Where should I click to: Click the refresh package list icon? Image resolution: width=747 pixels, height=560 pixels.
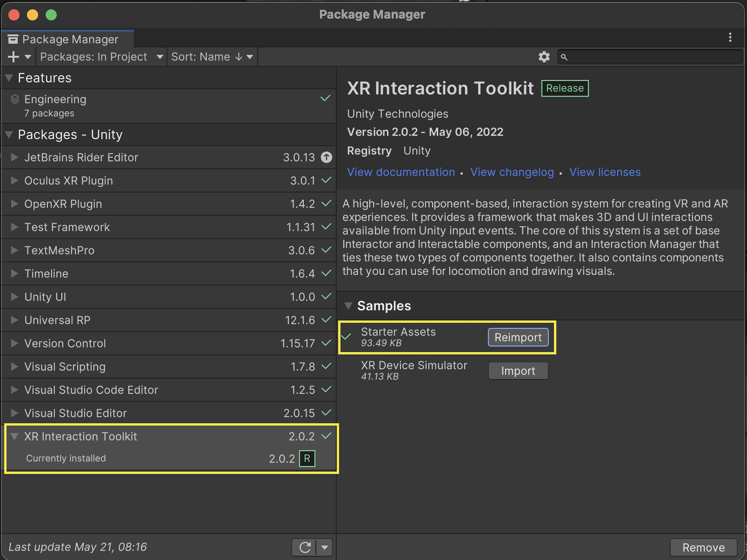coord(305,547)
